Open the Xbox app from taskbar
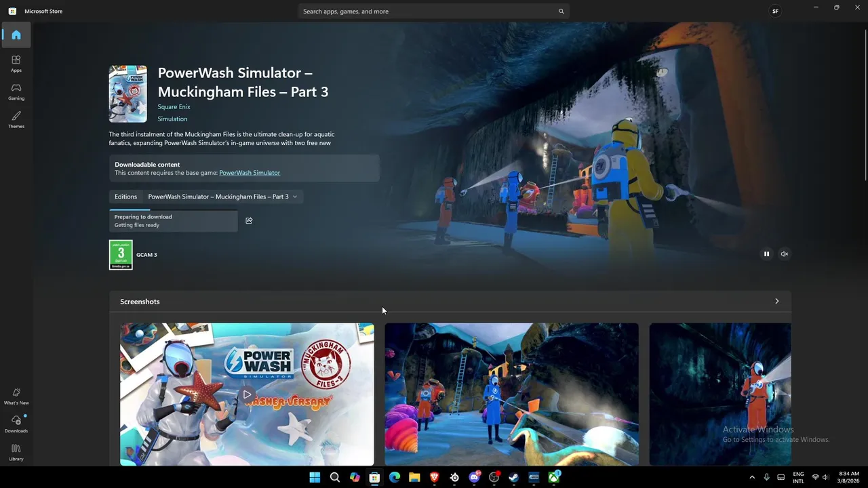Image resolution: width=868 pixels, height=488 pixels. coord(554,477)
